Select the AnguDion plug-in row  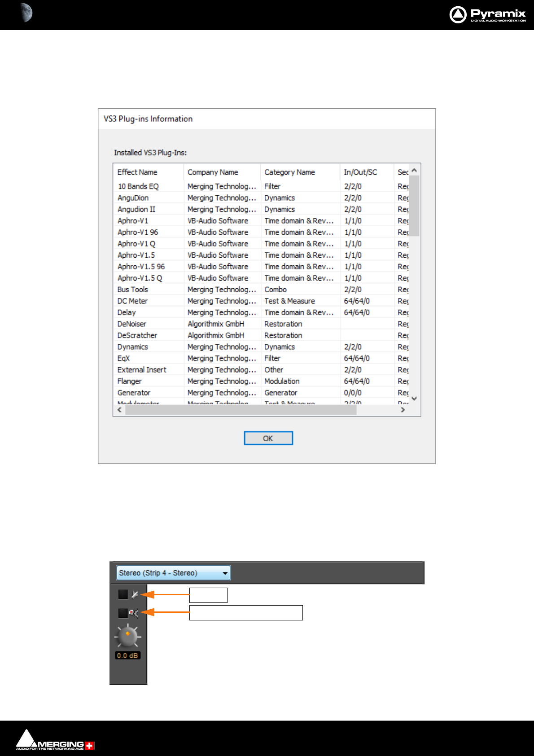(261, 198)
